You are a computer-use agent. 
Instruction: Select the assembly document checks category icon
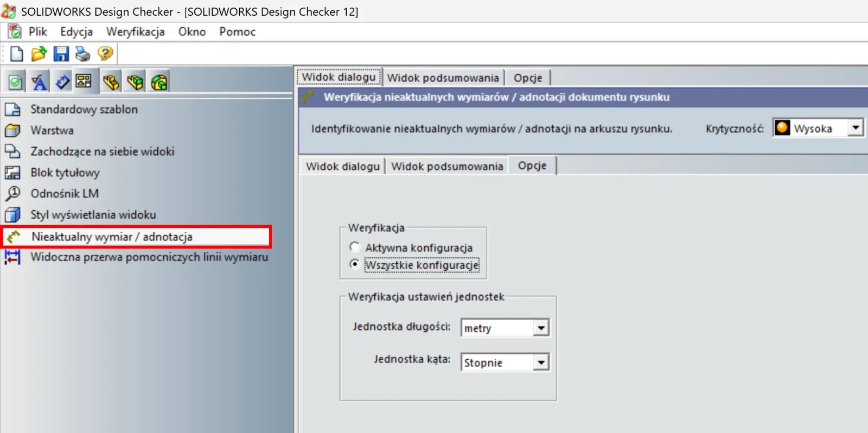pos(135,82)
